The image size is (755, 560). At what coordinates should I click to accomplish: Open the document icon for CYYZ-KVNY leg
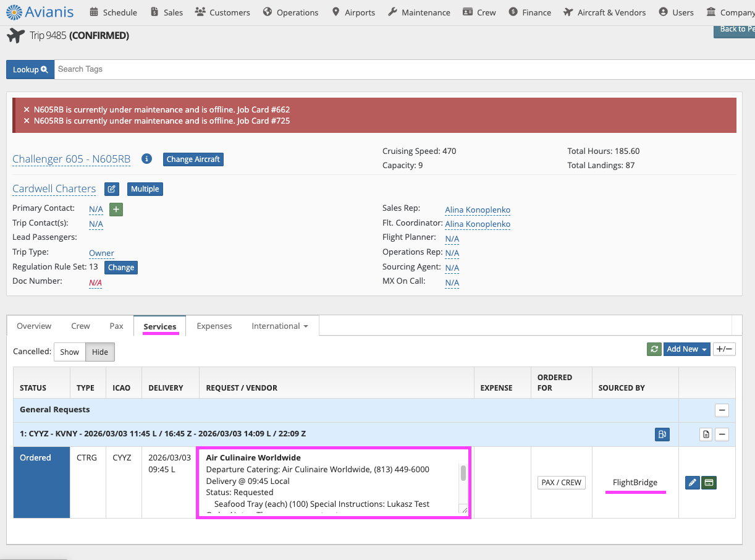[x=706, y=435]
